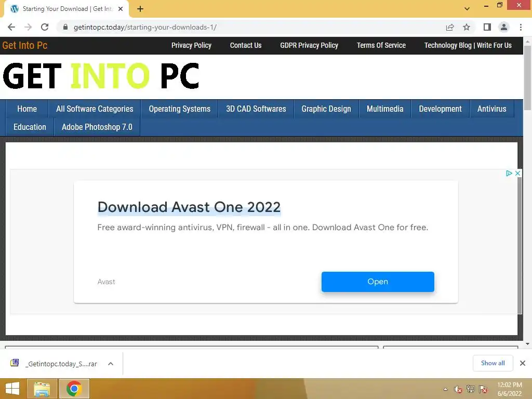This screenshot has height=399, width=532.
Task: Open Operating Systems category
Action: 179,109
